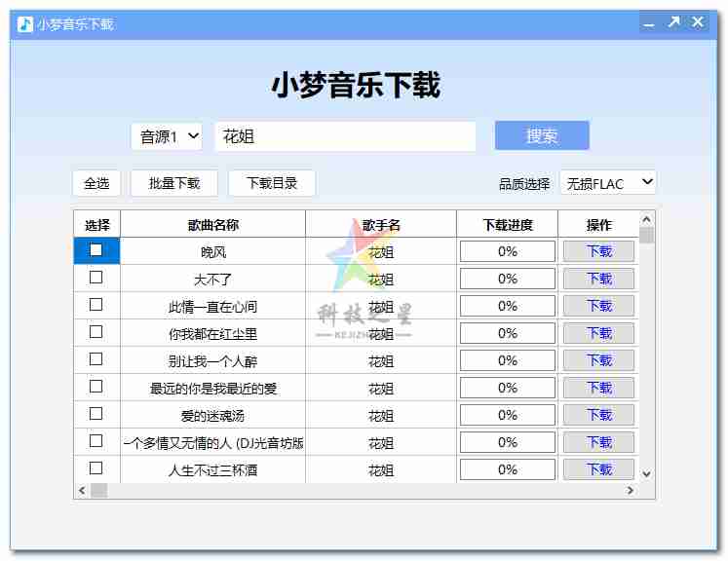Viewport: 728px width, 561px height.
Task: Click the 选择 column header
Action: [x=97, y=225]
